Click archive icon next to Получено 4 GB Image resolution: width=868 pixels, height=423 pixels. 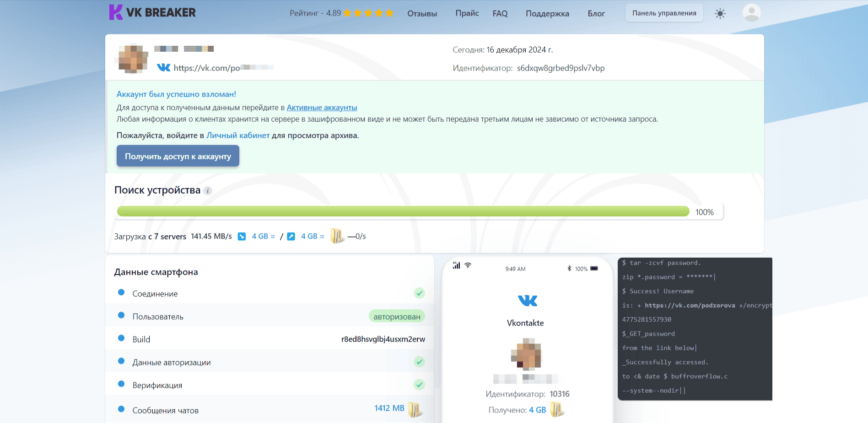[557, 409]
